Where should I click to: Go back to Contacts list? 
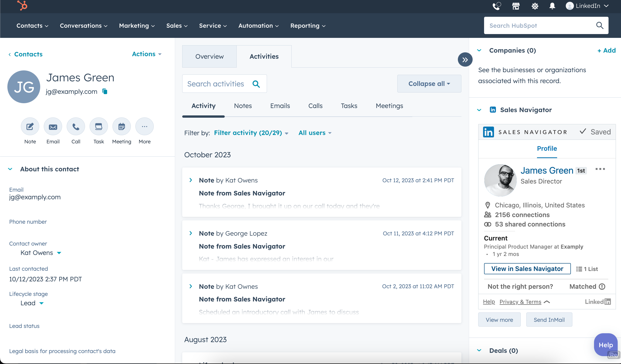pyautogui.click(x=25, y=54)
